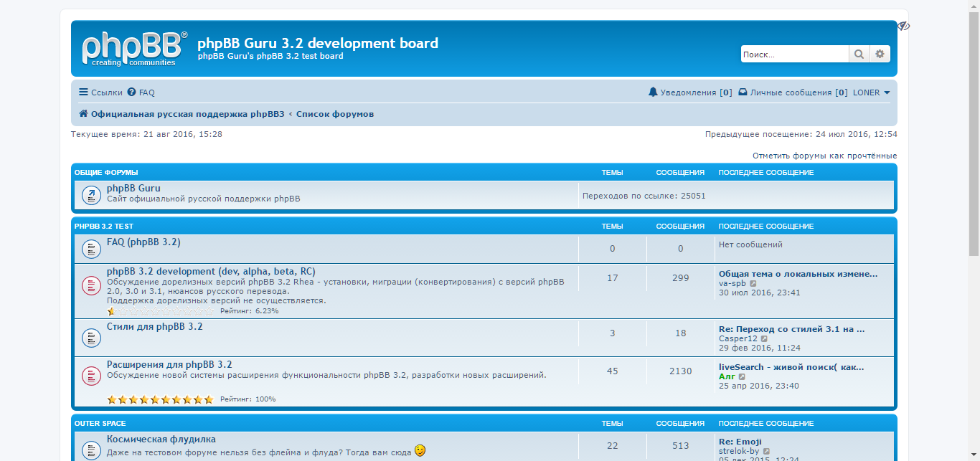This screenshot has height=461, width=980.
Task: Open the FAQ page link
Action: (141, 92)
